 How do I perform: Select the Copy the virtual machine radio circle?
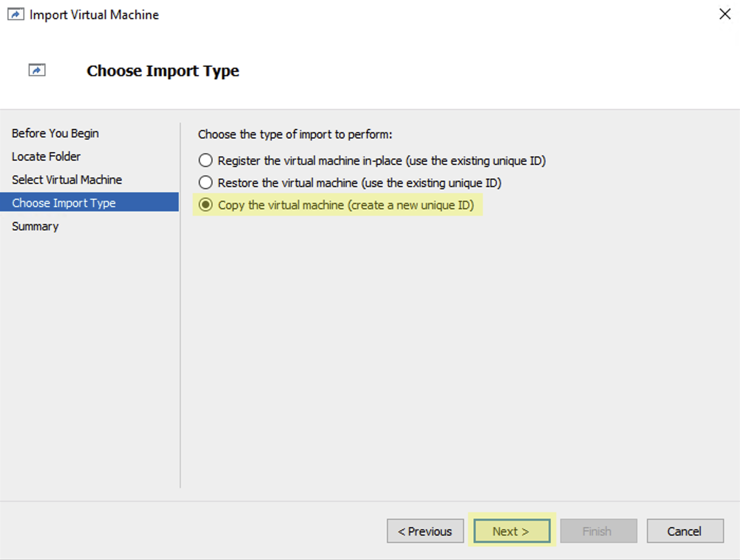click(206, 205)
